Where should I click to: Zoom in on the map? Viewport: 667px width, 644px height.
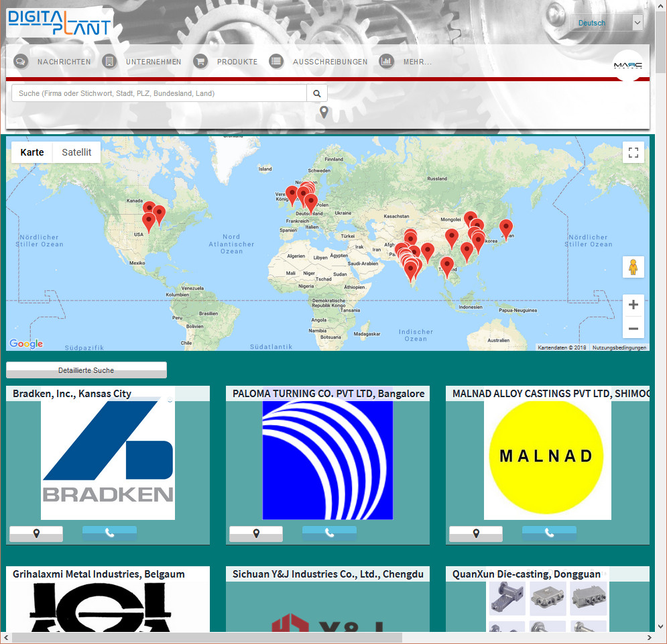(x=633, y=305)
